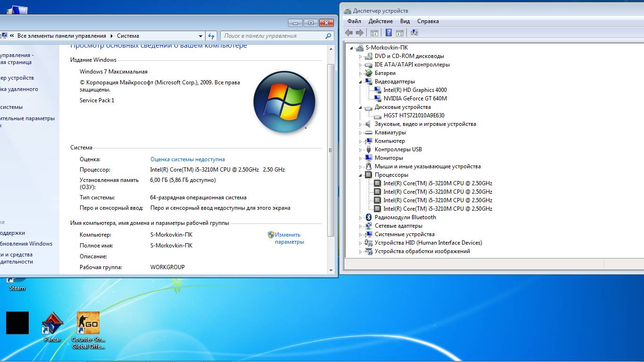Open the Действие menu
This screenshot has width=644, height=362.
tap(380, 21)
